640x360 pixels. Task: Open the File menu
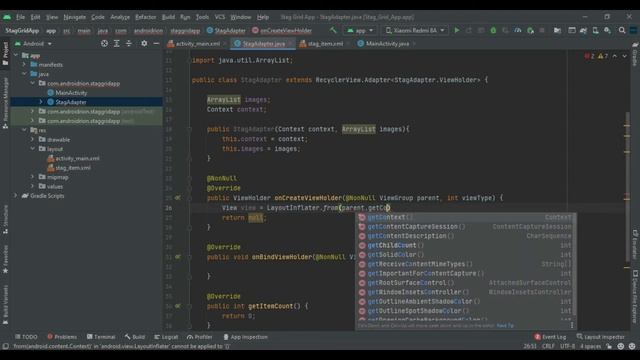[20, 17]
